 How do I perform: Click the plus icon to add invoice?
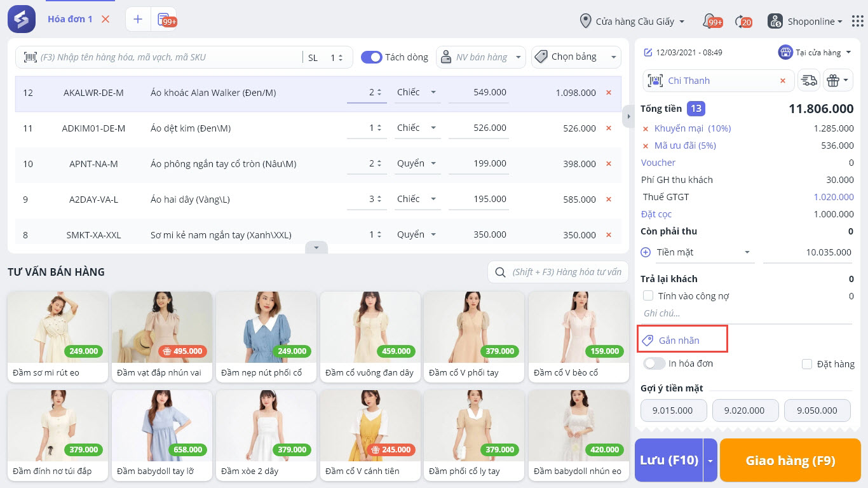pyautogui.click(x=138, y=19)
